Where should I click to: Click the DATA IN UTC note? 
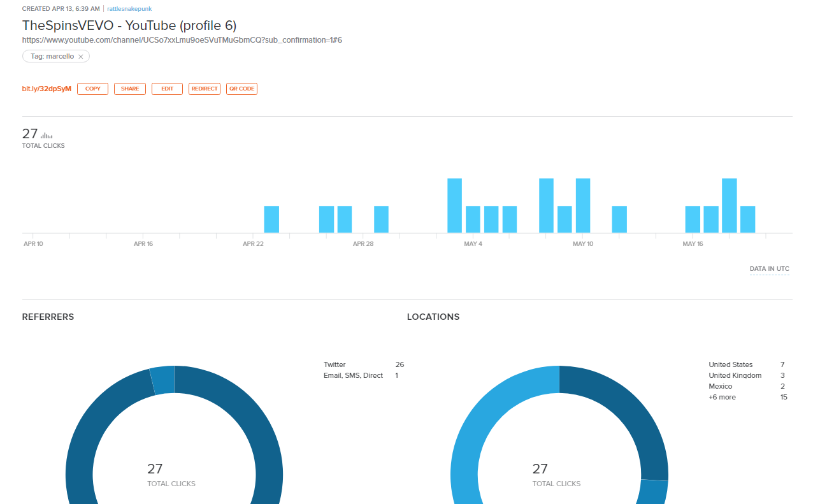770,269
